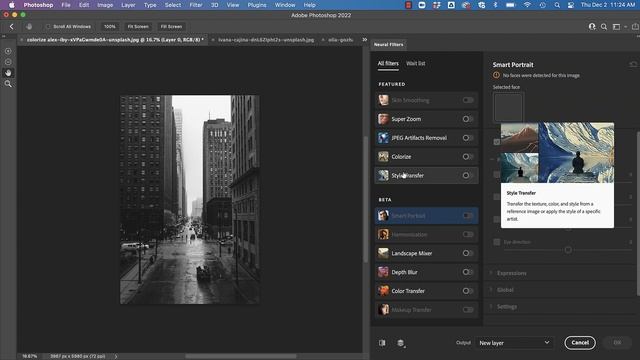Open the workspace switcher icon
The image size is (640, 360).
tap(617, 27)
